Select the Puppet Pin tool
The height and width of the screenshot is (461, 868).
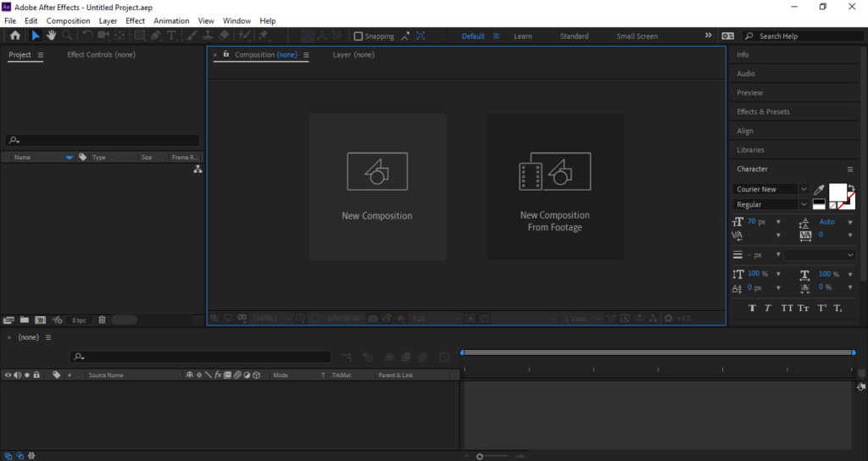coord(264,36)
